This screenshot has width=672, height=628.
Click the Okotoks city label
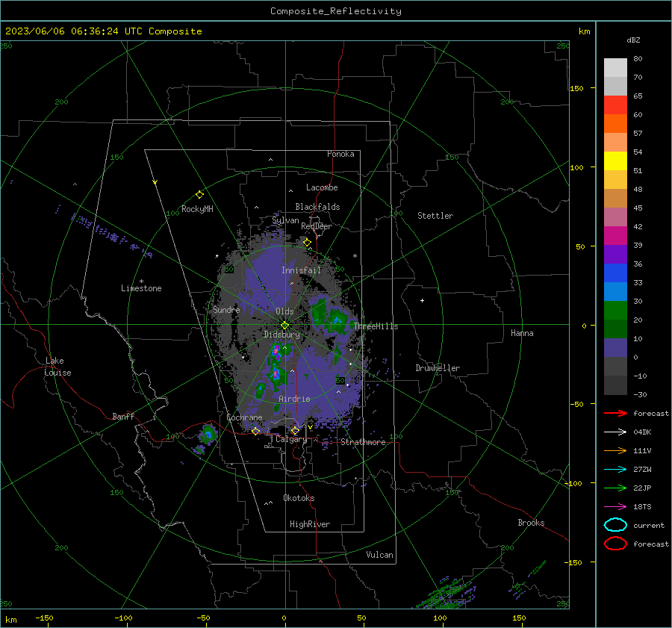[299, 498]
